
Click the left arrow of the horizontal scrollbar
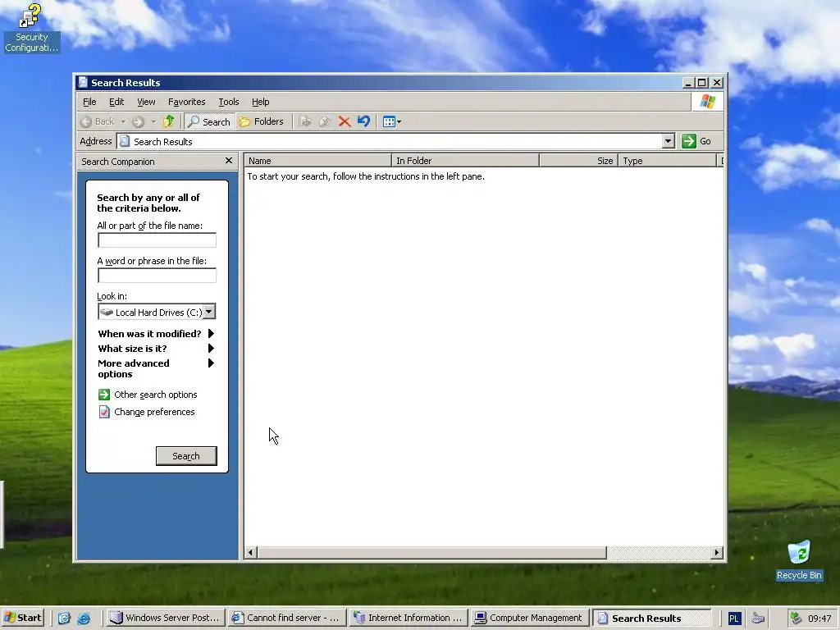tap(251, 552)
